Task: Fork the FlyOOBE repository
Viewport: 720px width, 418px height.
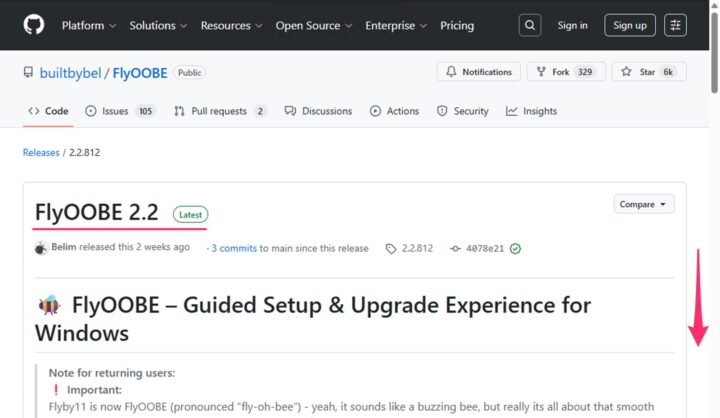Action: pos(564,72)
